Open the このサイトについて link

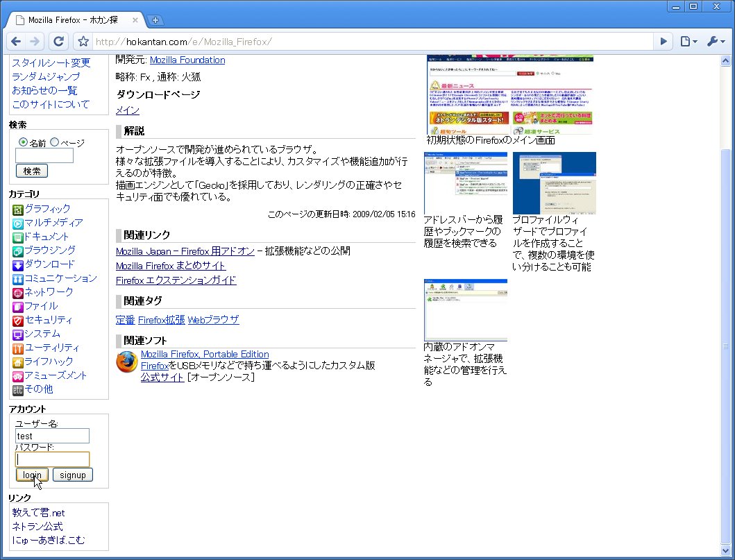(51, 104)
